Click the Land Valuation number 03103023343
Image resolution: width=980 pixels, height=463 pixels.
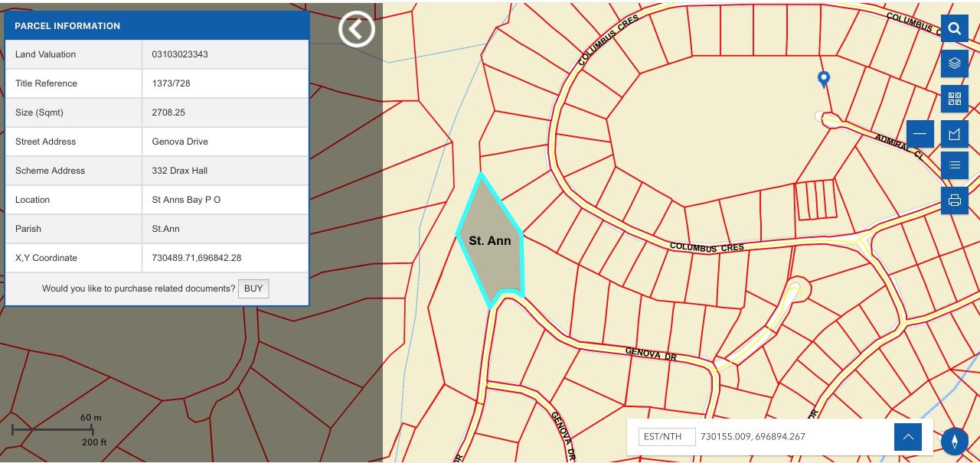180,54
